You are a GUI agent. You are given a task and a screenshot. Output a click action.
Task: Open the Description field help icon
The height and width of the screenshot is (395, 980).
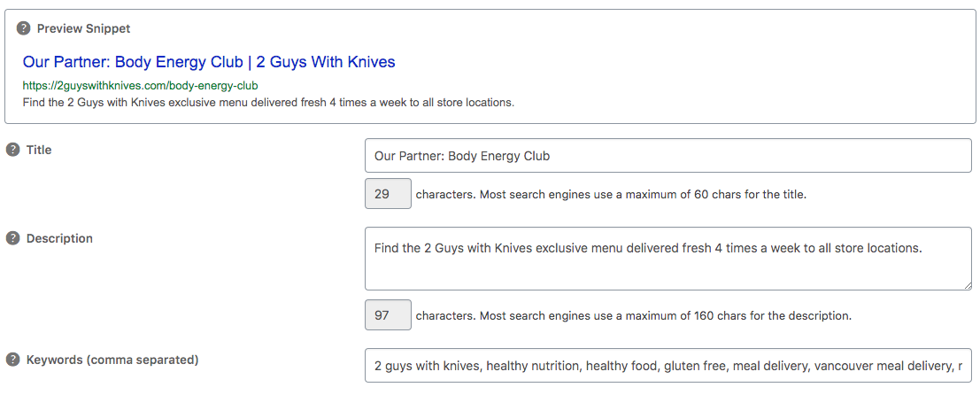point(13,238)
